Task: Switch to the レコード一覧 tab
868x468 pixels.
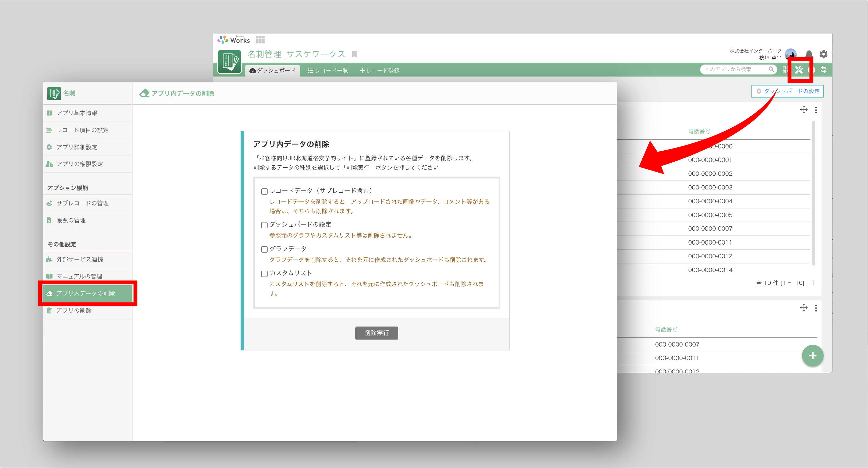Action: pyautogui.click(x=327, y=70)
